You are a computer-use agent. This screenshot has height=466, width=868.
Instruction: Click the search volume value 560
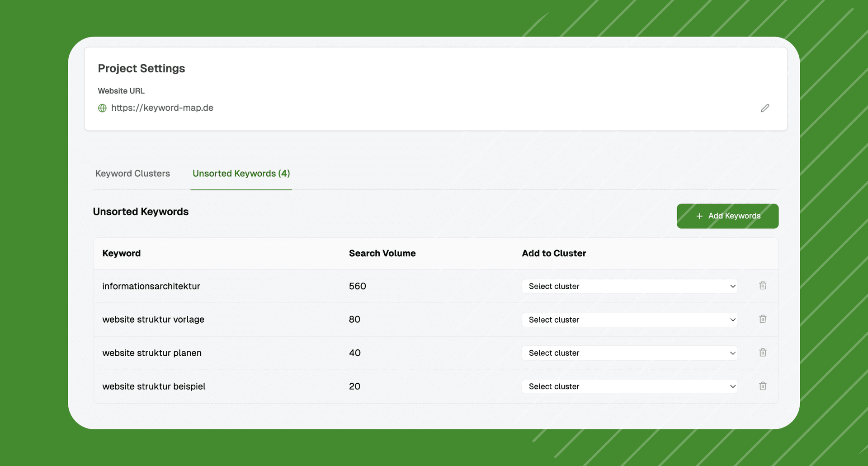[x=358, y=286]
